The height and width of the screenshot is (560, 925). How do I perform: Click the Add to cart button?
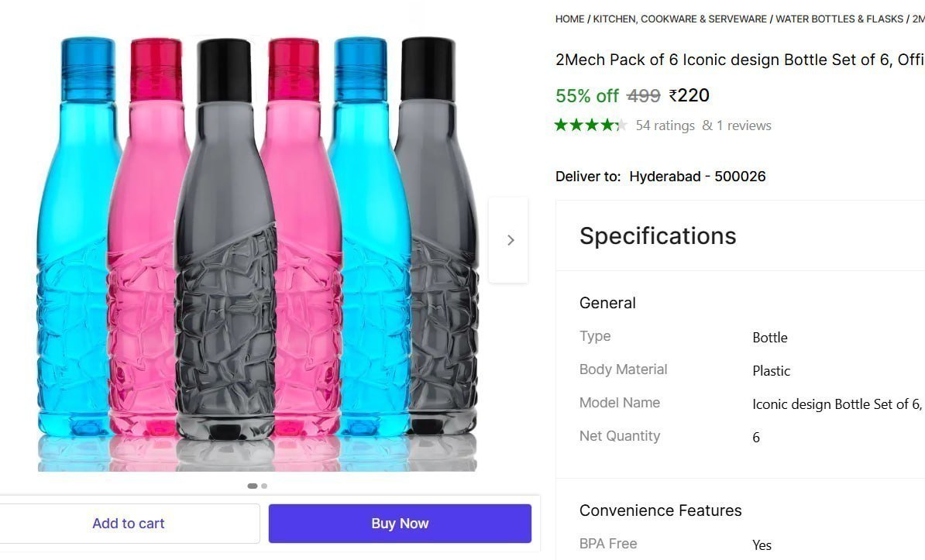click(129, 523)
